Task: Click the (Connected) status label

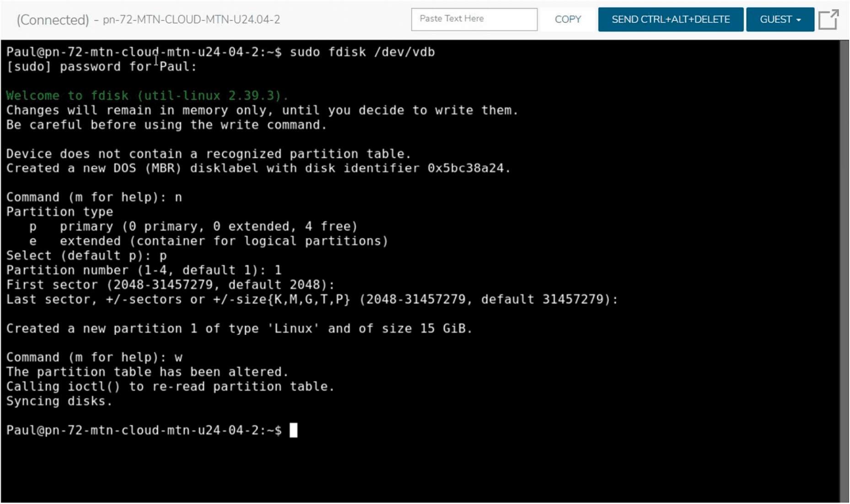Action: [x=53, y=20]
